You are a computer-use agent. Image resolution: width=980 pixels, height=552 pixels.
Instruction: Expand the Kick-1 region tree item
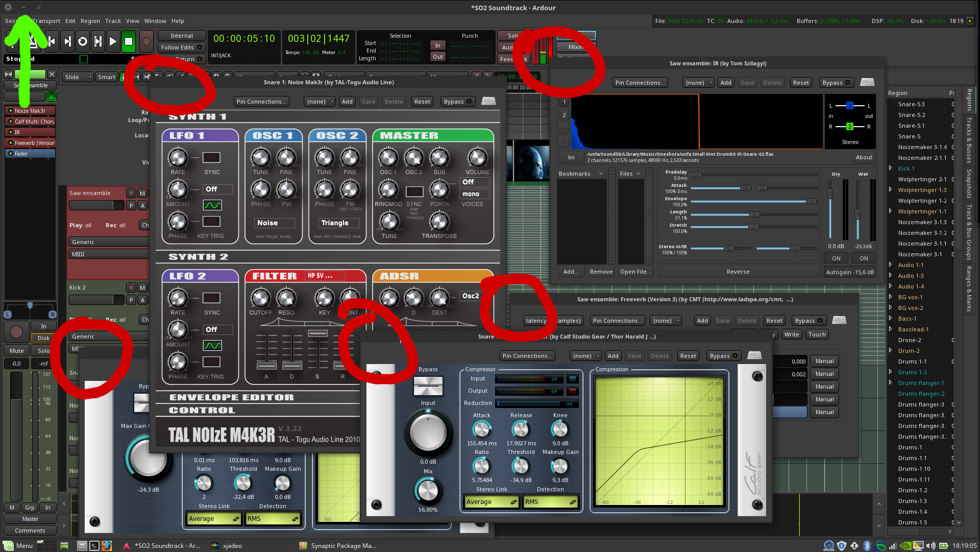(x=891, y=169)
